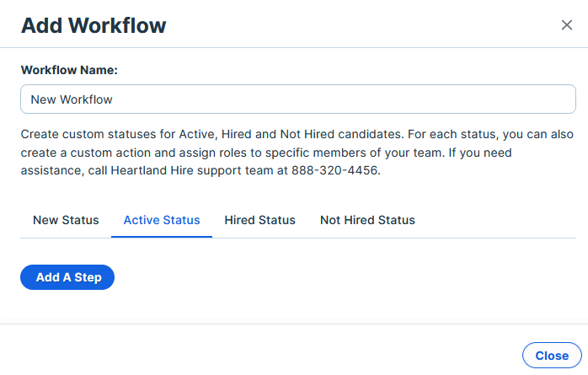Open the Hired Status tab
588x375 pixels.
coord(259,220)
